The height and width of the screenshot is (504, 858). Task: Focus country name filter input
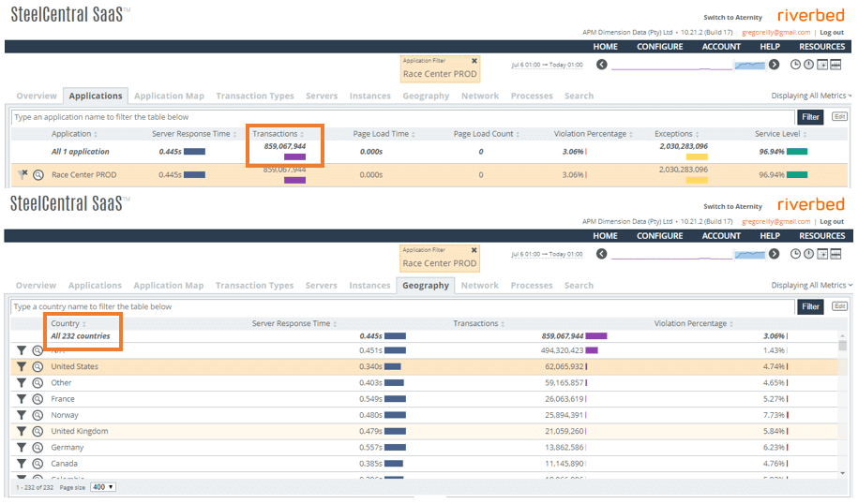click(402, 306)
